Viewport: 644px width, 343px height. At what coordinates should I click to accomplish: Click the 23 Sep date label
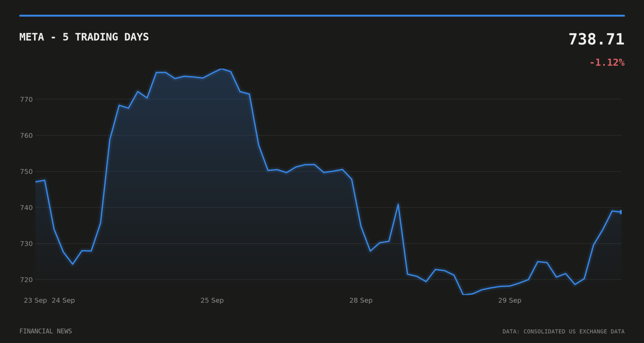35,300
